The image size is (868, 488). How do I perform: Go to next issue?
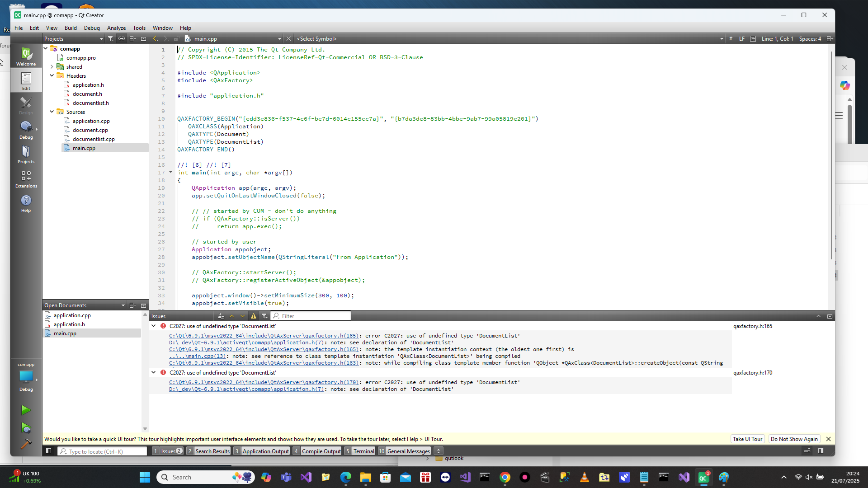coord(242,316)
